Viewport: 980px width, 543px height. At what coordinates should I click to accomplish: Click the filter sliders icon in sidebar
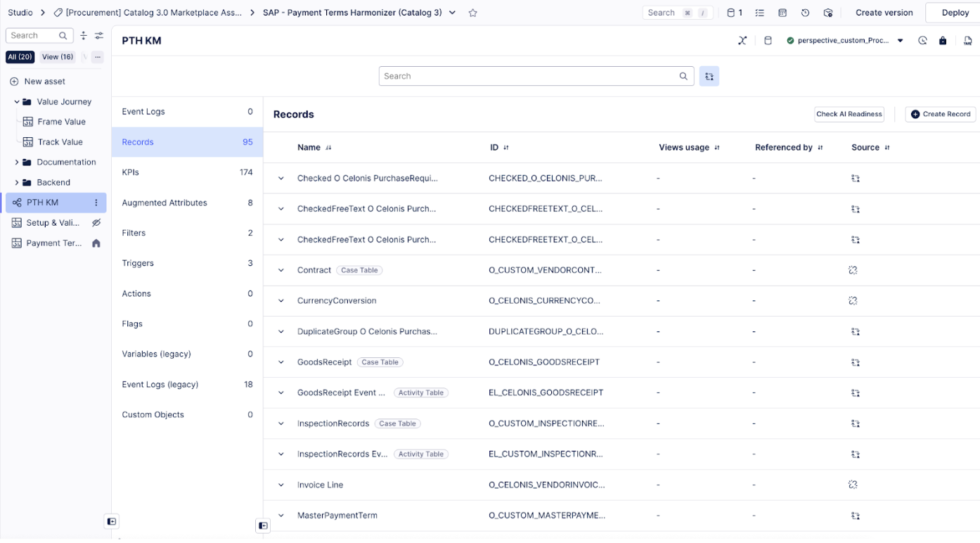point(99,36)
